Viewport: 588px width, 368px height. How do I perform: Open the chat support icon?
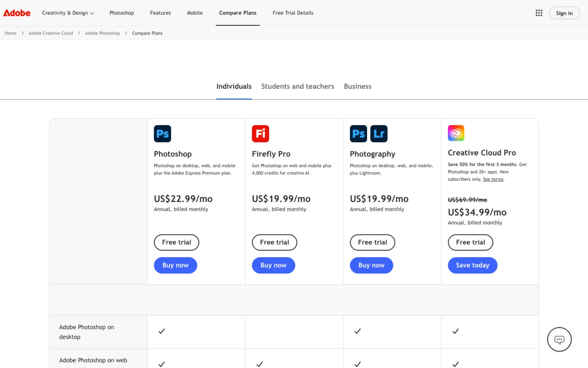(559, 339)
